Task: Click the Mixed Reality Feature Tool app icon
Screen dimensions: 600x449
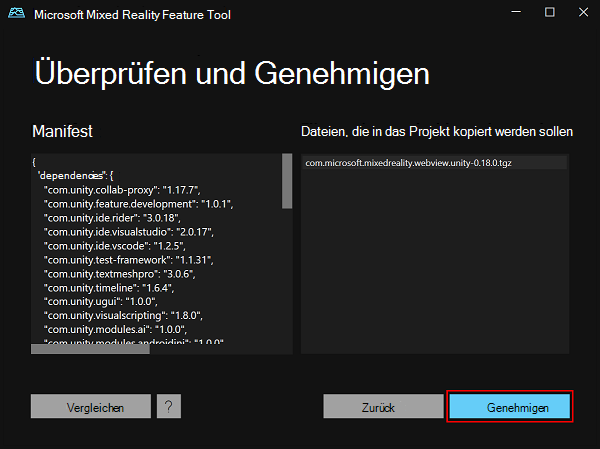Action: pos(16,13)
